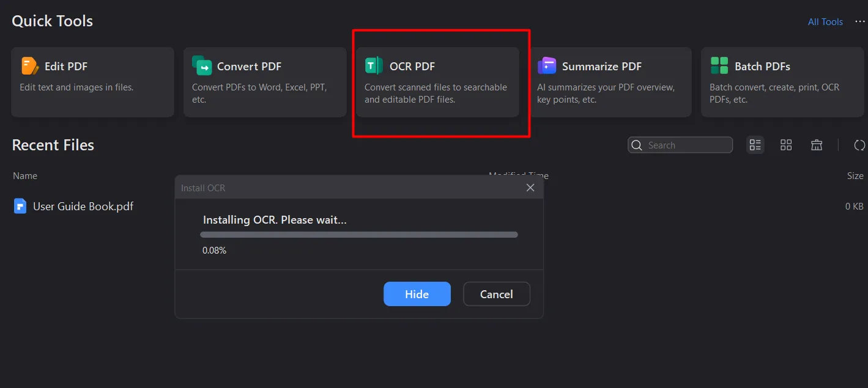Refresh the recent files list

[x=859, y=145]
